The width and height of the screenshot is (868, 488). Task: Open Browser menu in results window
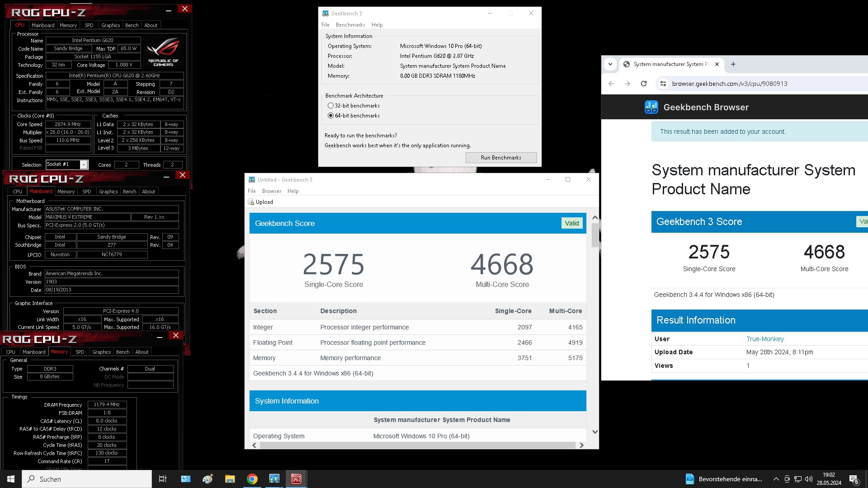coord(272,191)
